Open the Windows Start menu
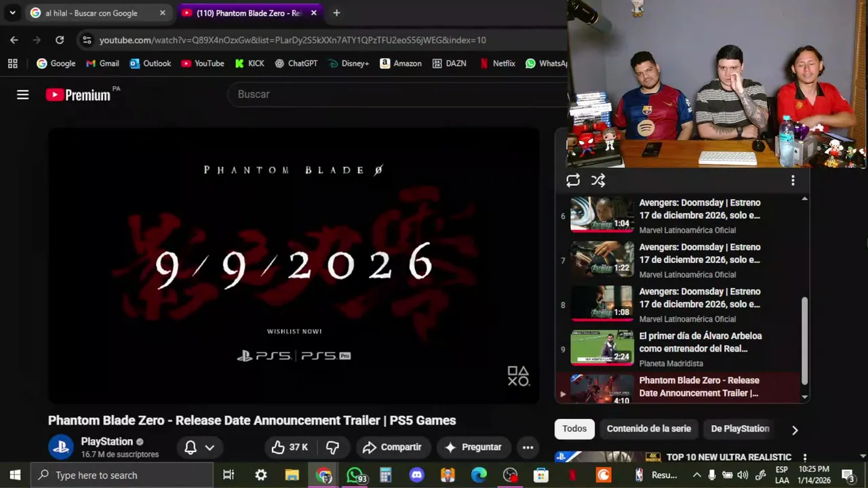This screenshot has height=488, width=868. [x=15, y=475]
